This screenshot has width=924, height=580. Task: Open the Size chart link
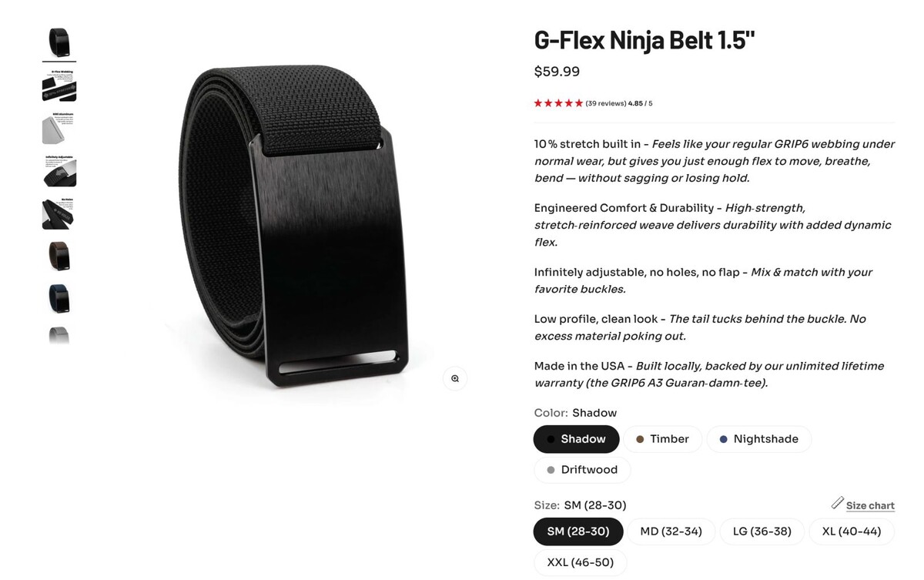point(870,506)
